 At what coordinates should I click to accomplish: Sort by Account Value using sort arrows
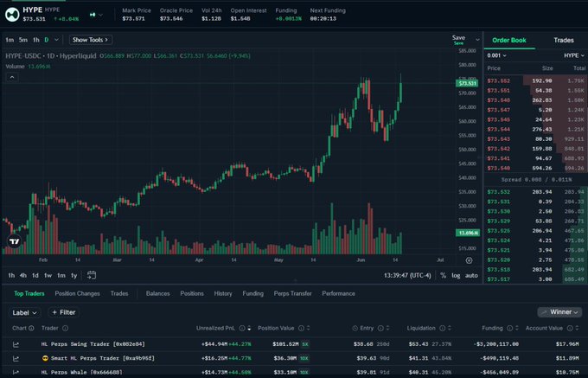577,329
